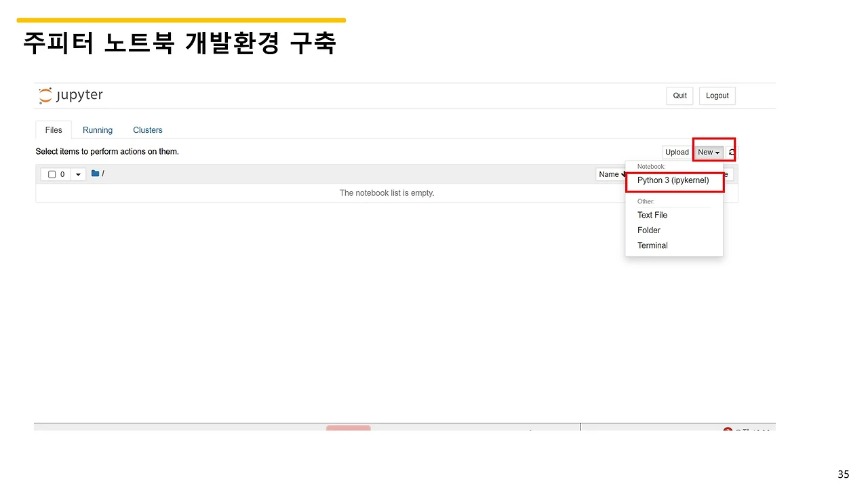Switch to the Running tab

click(98, 130)
